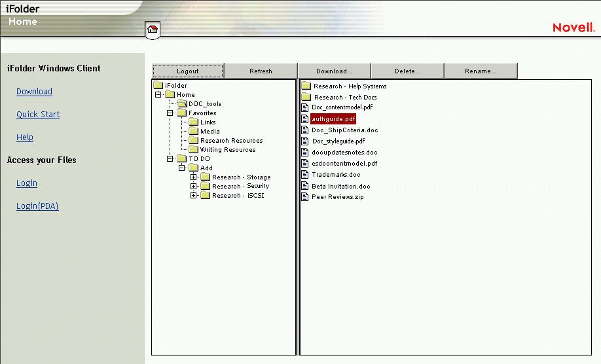Expand the Research - Storage node
601x364 pixels.
(194, 177)
